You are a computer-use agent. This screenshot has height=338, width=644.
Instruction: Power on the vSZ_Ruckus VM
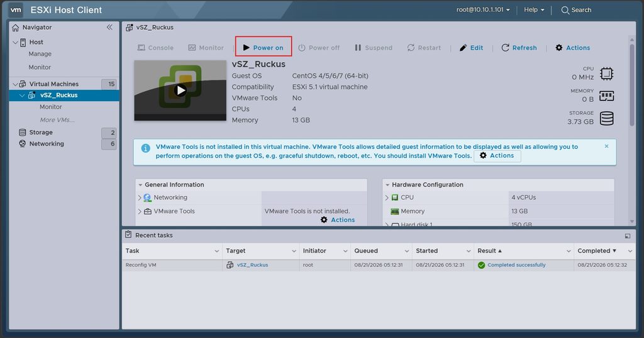[264, 48]
